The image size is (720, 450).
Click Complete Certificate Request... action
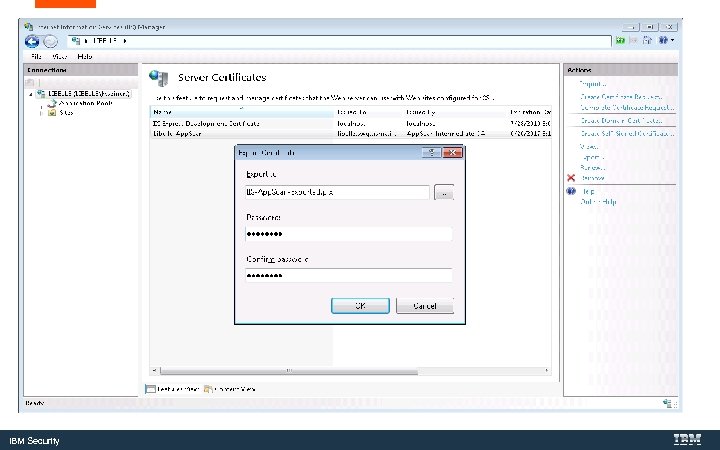click(x=626, y=107)
